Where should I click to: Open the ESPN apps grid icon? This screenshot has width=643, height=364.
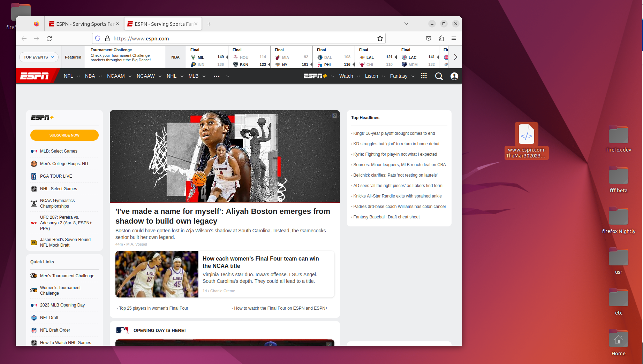(x=424, y=76)
